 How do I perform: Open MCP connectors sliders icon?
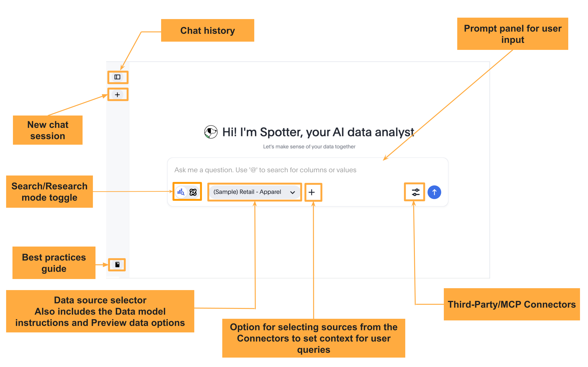(x=415, y=192)
